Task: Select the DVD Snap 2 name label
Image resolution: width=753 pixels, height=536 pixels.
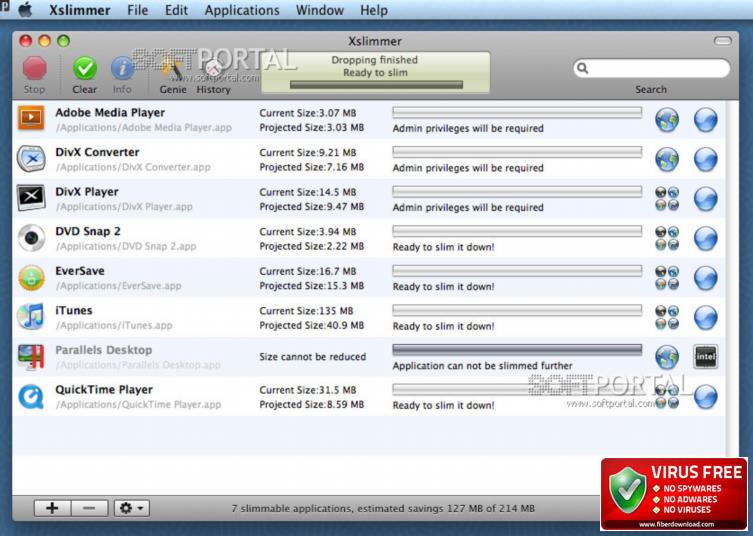Action: point(88,231)
